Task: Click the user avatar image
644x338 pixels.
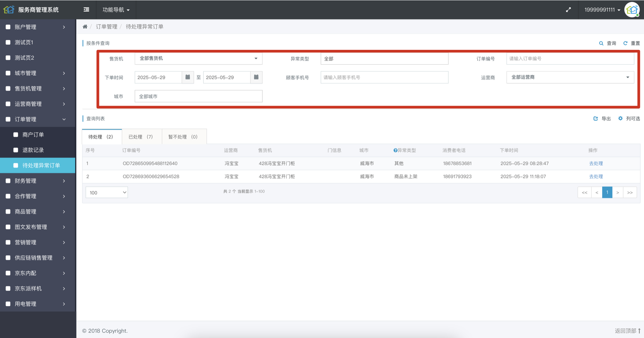Action: pos(632,10)
